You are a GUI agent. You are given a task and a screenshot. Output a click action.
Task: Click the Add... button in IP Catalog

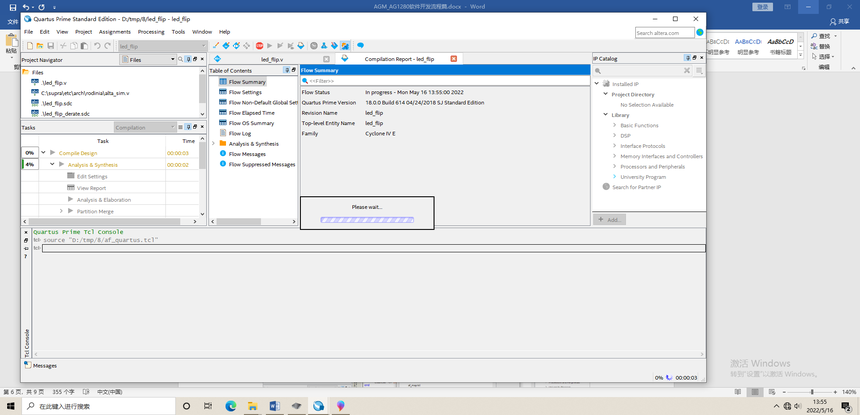609,219
